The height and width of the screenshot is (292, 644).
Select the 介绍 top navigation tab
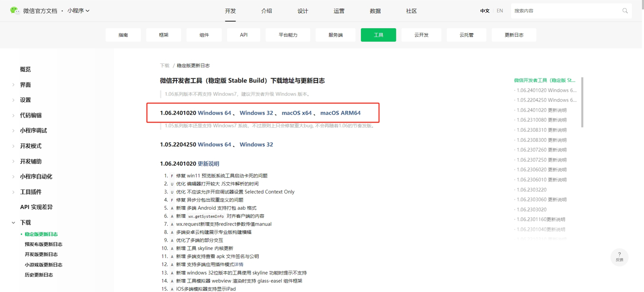click(266, 11)
